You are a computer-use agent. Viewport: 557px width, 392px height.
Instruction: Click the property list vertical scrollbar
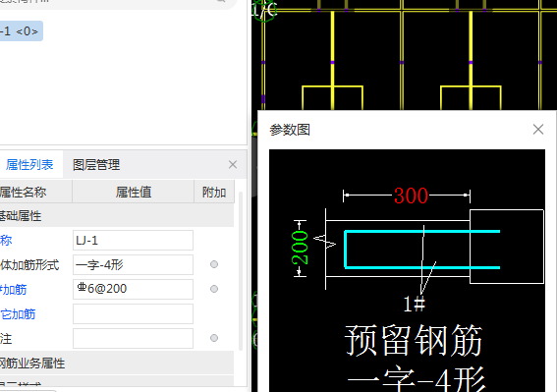pyautogui.click(x=241, y=270)
